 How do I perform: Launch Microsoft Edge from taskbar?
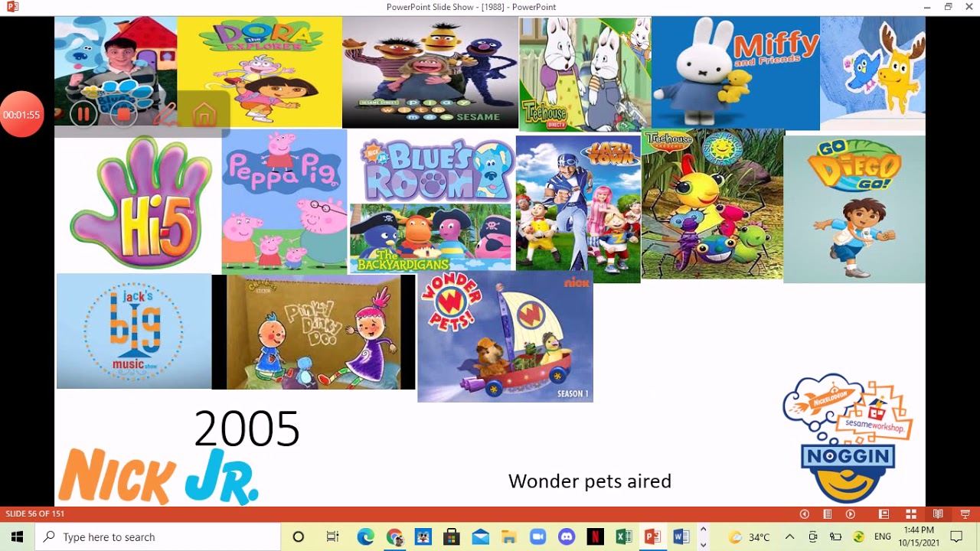point(365,537)
